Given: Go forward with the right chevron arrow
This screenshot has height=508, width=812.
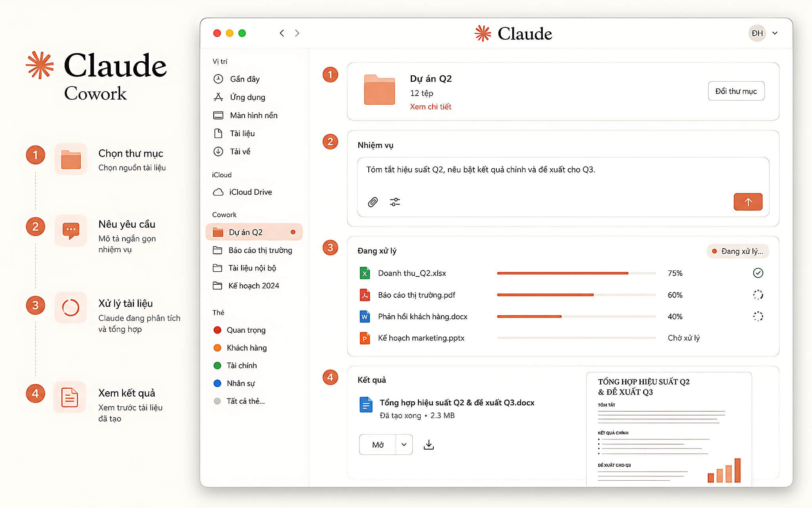Looking at the screenshot, I should [x=297, y=33].
